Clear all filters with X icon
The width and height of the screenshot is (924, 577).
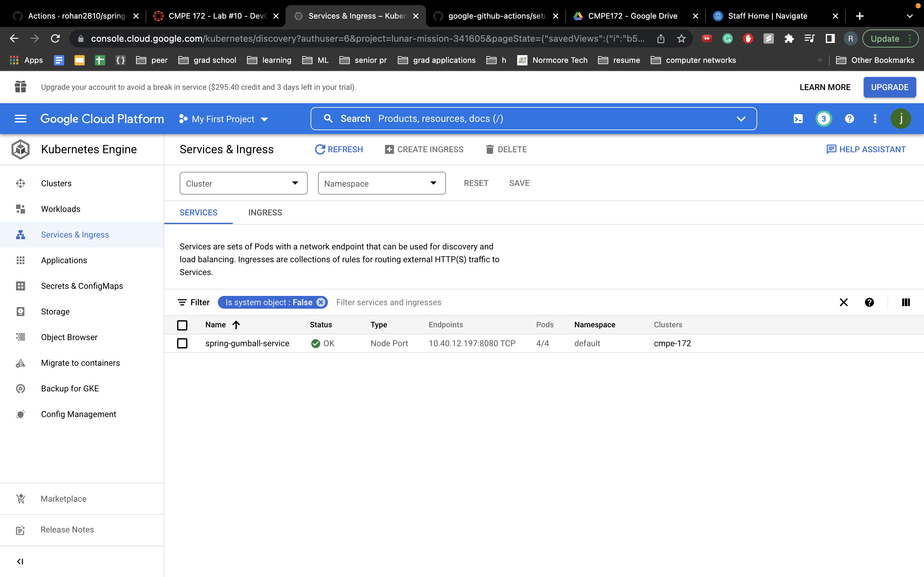click(843, 302)
